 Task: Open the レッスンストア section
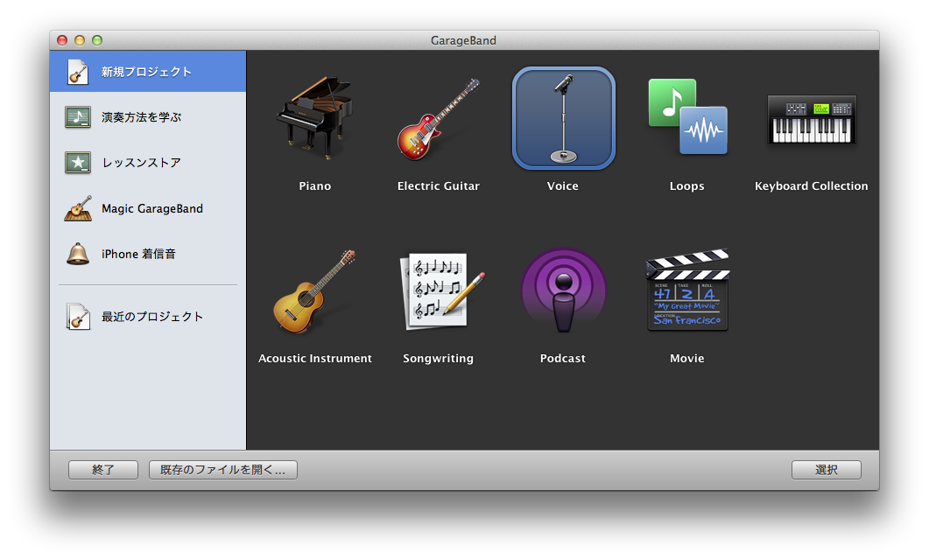(147, 163)
